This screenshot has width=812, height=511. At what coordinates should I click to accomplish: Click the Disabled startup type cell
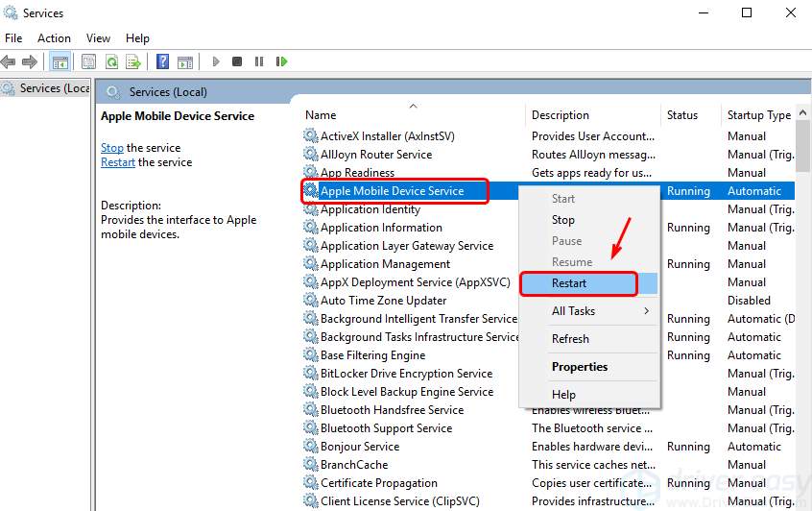(x=749, y=301)
